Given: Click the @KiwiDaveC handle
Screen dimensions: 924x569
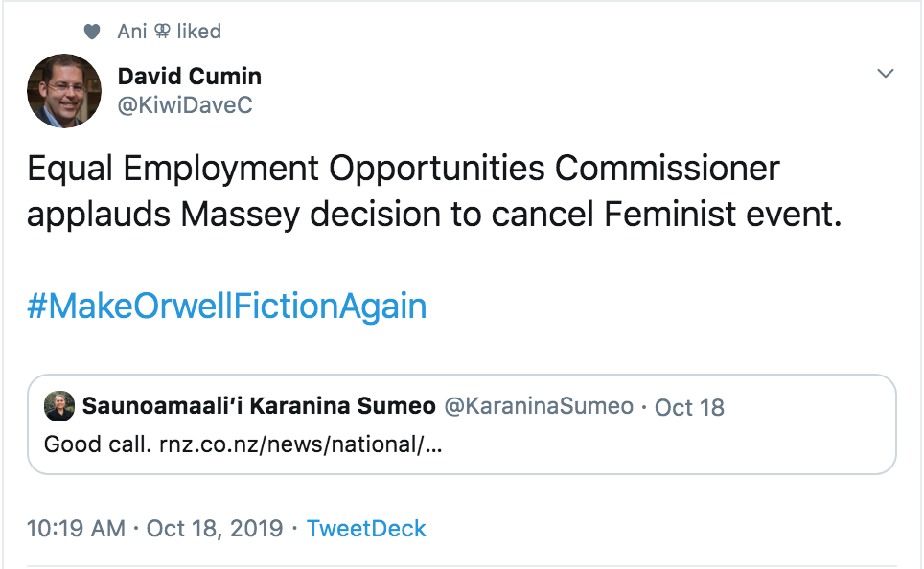Looking at the screenshot, I should point(184,105).
